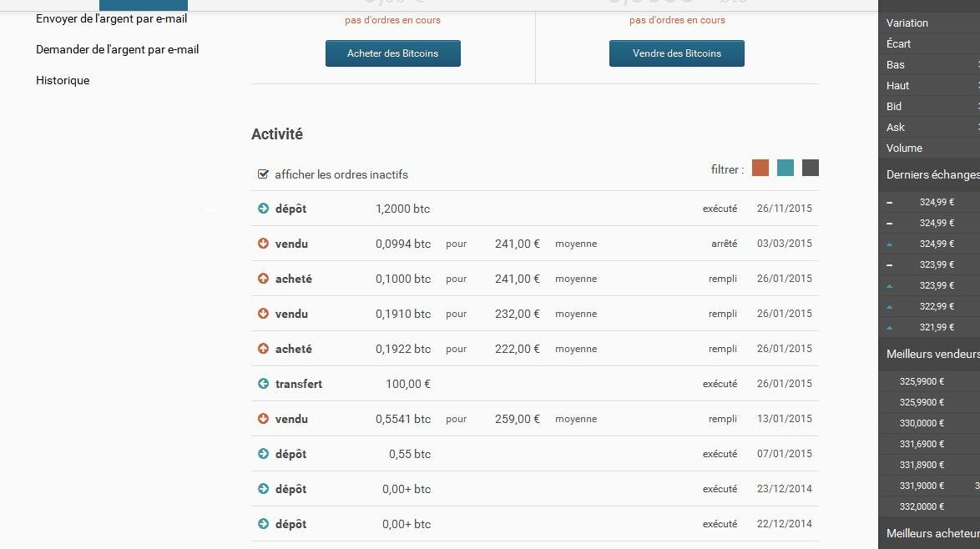Click 'pas d'ordres en cours' above Vendre

pyautogui.click(x=677, y=20)
